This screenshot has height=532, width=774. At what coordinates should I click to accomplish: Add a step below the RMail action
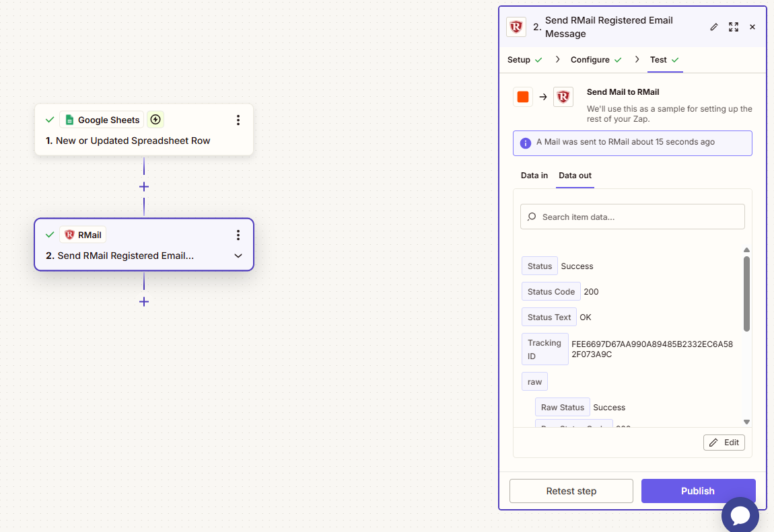coord(144,301)
